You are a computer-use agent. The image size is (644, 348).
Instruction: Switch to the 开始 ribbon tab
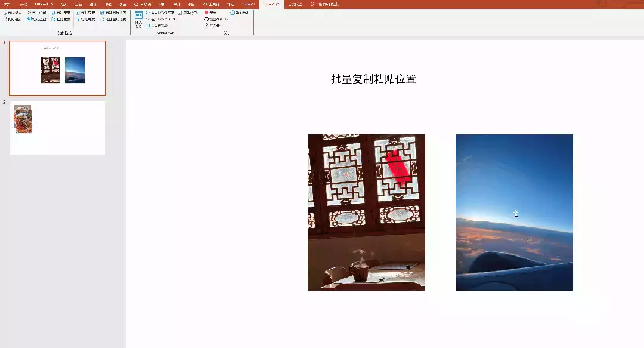(x=23, y=4)
